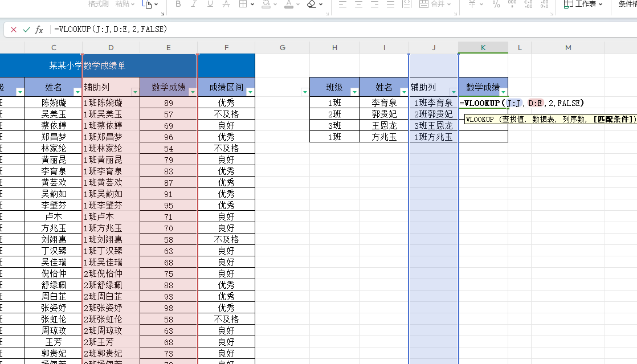Align text left in the toolbar
Image resolution: width=637 pixels, height=364 pixels.
point(342,4)
